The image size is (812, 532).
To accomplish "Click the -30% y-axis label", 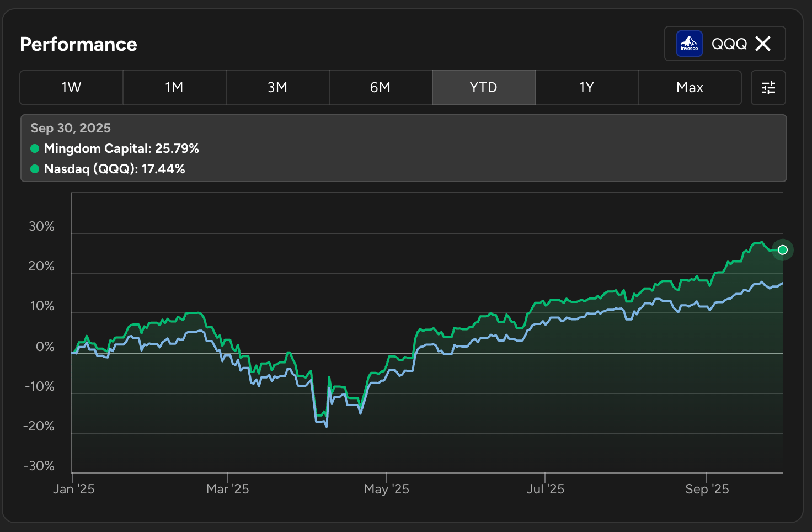I will (x=39, y=466).
